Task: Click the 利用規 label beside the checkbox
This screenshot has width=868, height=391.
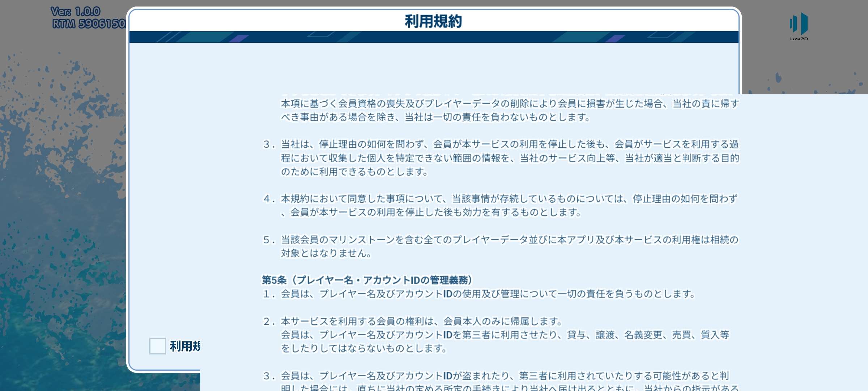Action: pyautogui.click(x=185, y=346)
